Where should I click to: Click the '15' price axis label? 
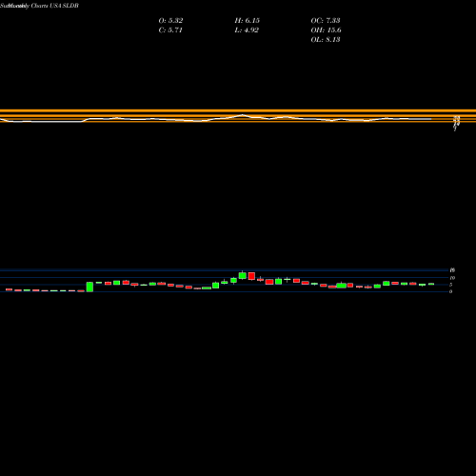click(x=452, y=270)
